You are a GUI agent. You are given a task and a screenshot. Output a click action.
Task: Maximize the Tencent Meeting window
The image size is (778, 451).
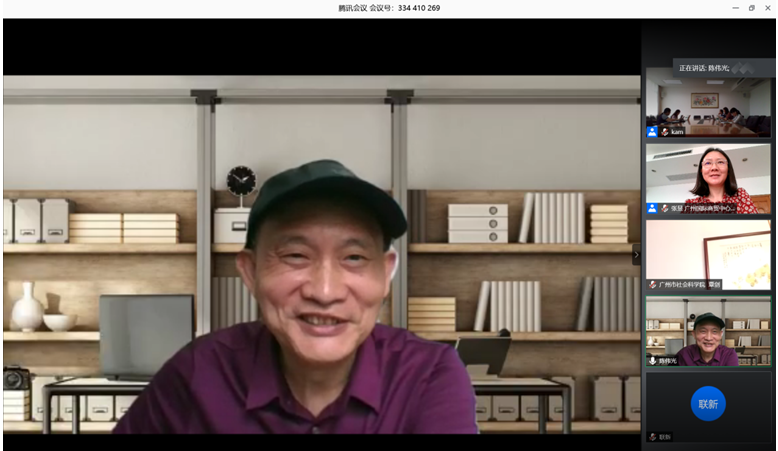click(751, 8)
